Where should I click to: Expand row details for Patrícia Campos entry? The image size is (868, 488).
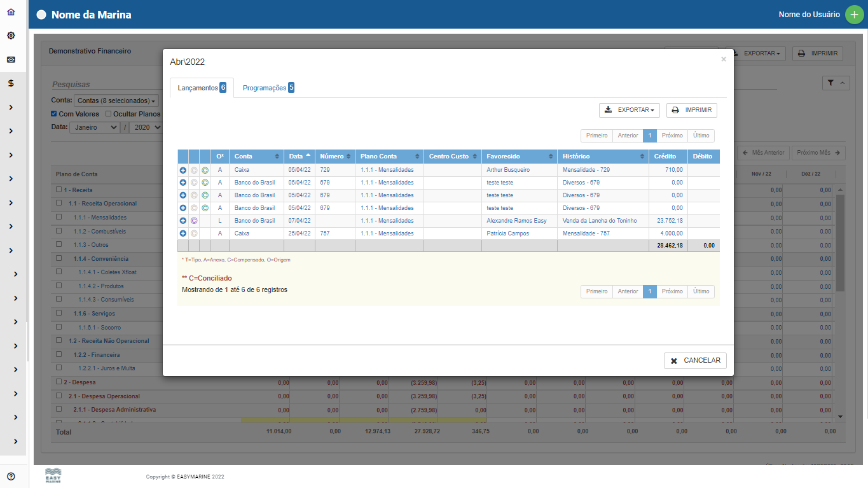point(183,234)
